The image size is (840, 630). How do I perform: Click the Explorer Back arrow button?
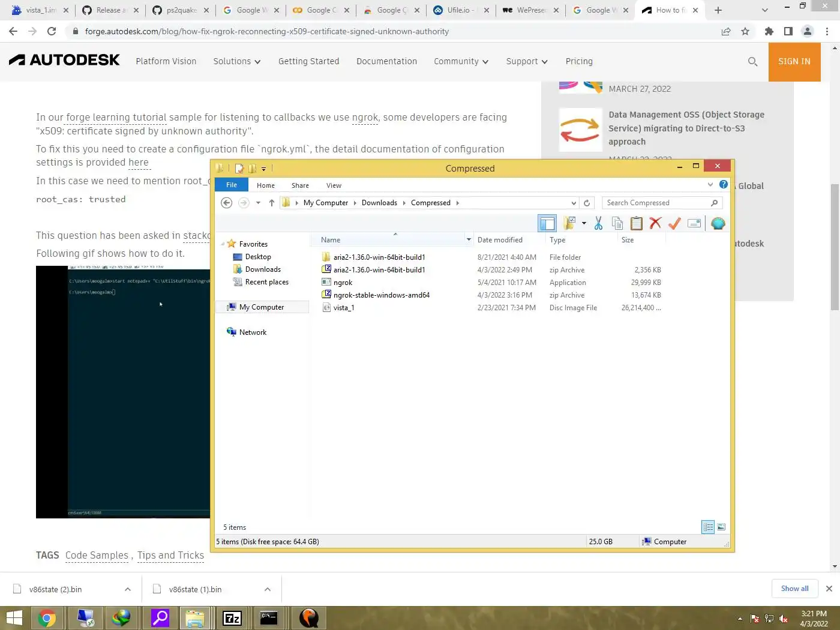[226, 203]
